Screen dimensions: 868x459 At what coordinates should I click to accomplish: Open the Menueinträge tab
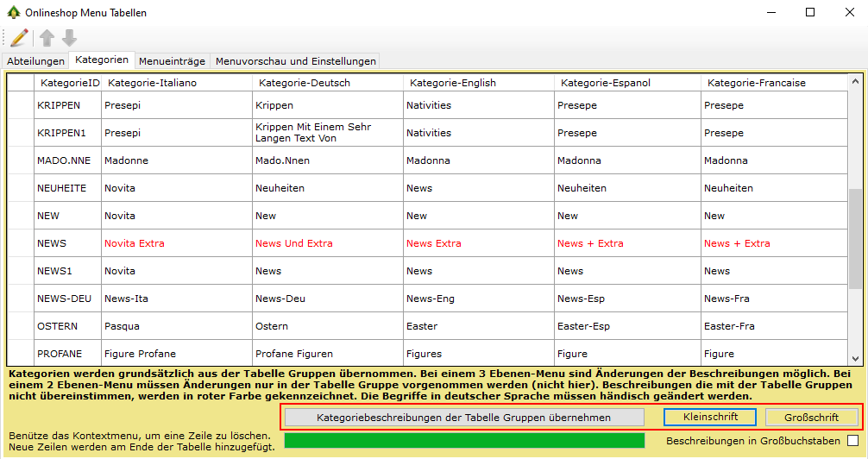(x=172, y=61)
